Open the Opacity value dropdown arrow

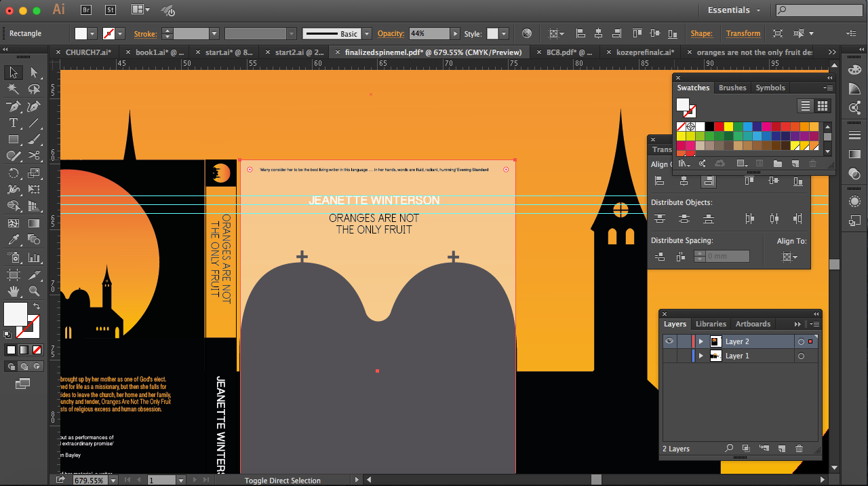tap(456, 33)
